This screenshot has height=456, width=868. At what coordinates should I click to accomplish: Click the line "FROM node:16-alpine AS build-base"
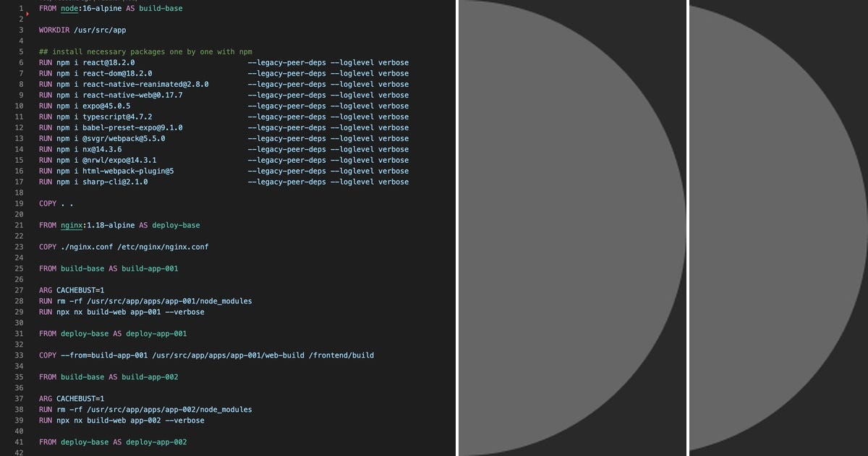click(x=111, y=9)
